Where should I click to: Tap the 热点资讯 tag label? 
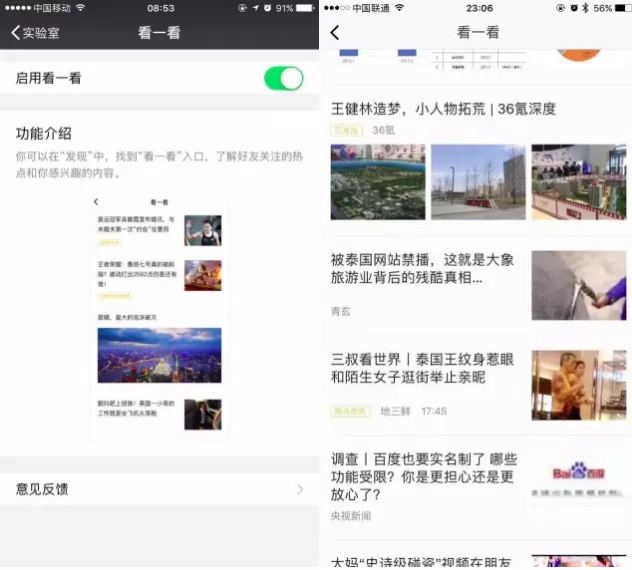(x=350, y=411)
